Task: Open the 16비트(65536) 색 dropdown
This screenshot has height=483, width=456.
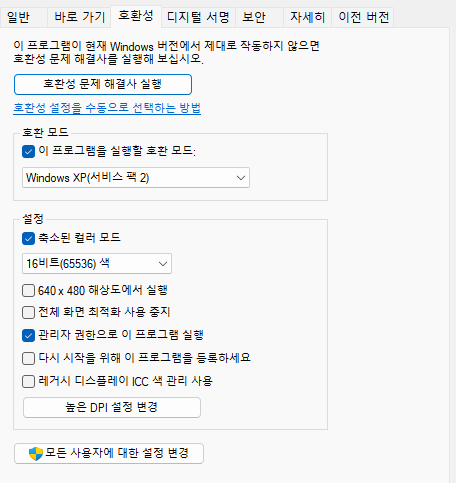Action: [x=97, y=264]
